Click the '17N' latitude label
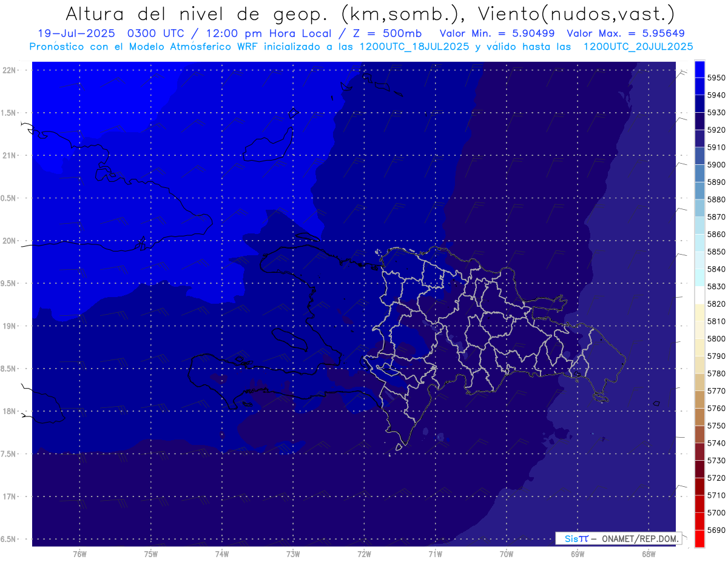Image resolution: width=728 pixels, height=562 pixels. 9,497
